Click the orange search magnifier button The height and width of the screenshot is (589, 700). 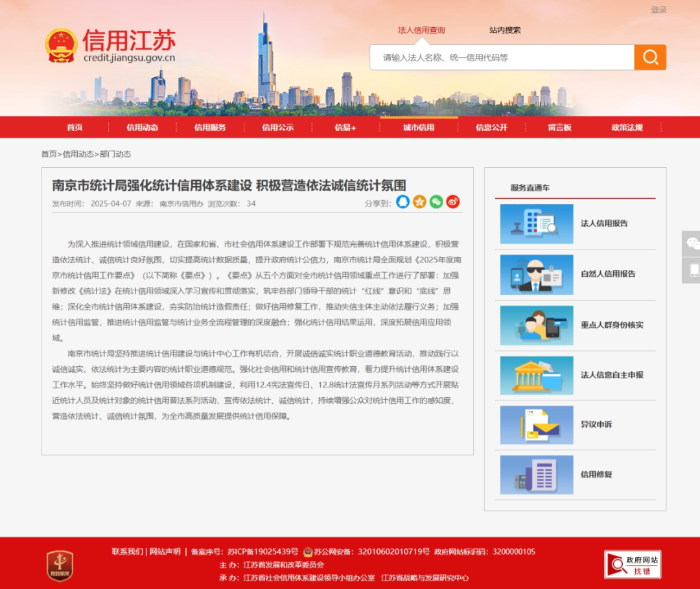[649, 58]
